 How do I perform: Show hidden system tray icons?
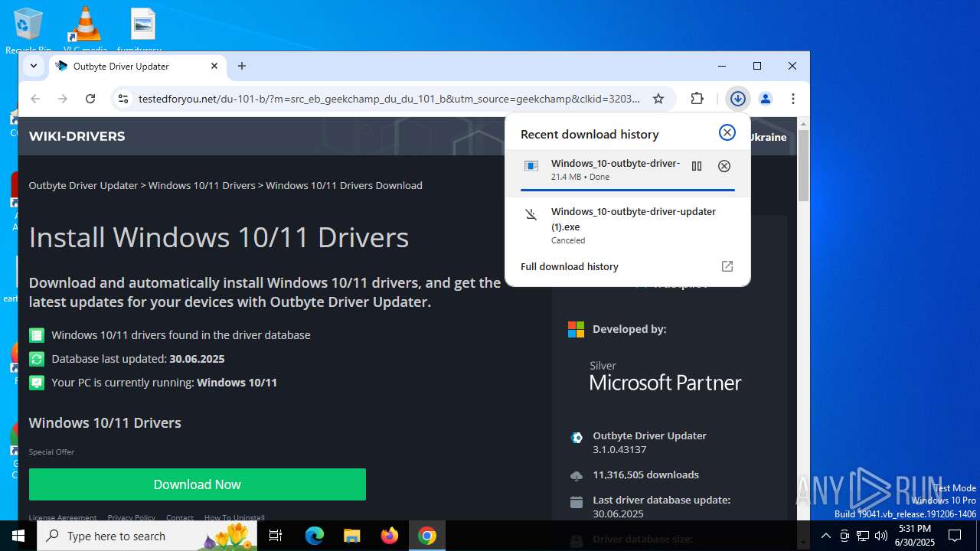point(826,536)
